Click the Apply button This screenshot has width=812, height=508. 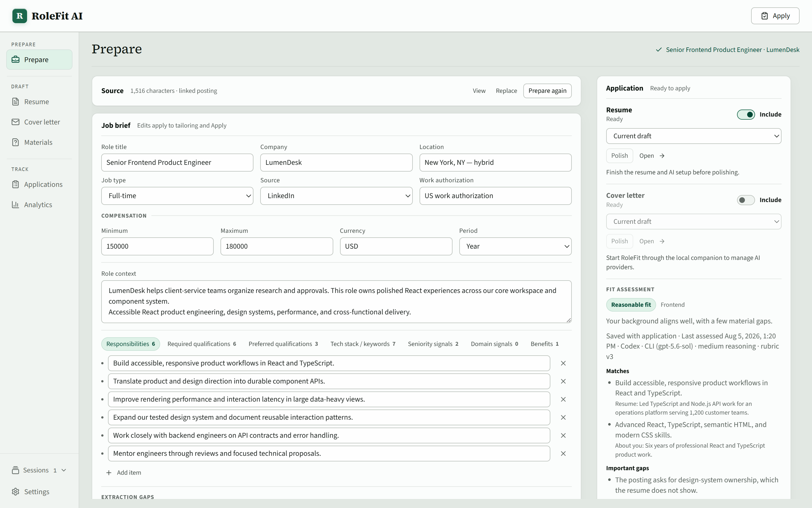click(775, 16)
